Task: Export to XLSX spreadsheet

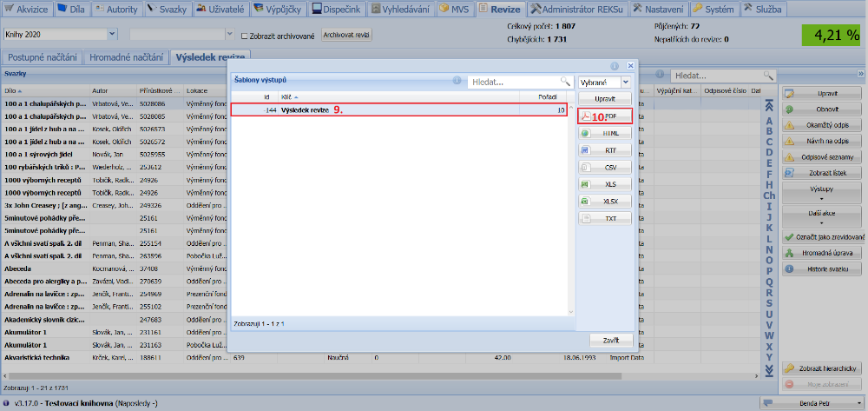Action: point(604,201)
